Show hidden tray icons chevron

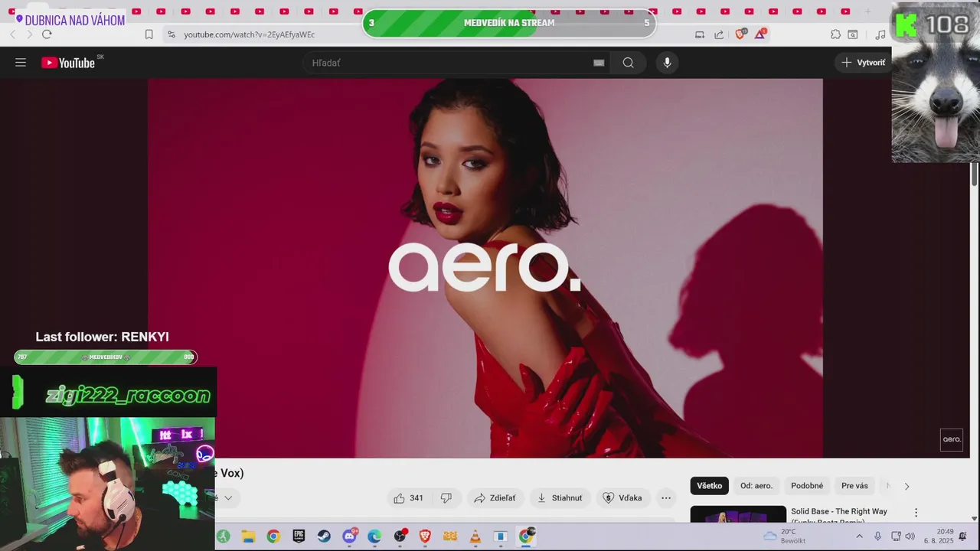[x=859, y=536]
